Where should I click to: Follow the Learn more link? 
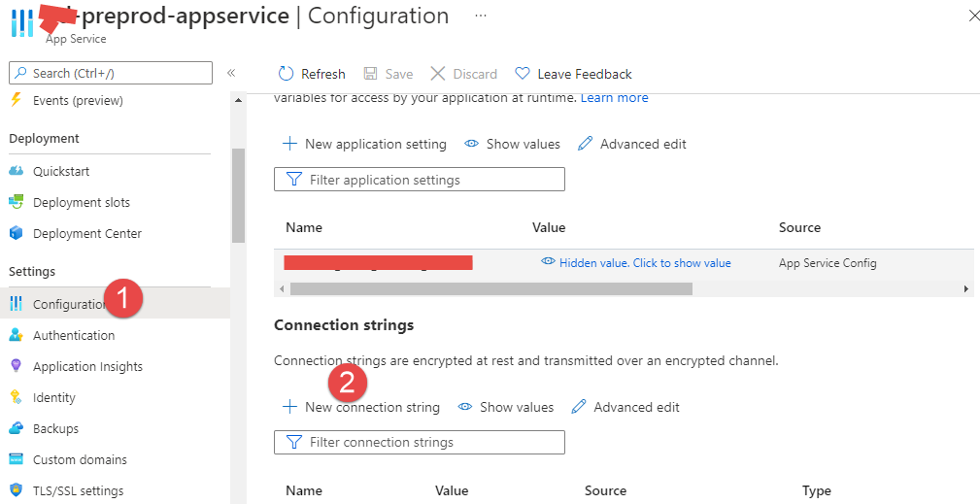(614, 97)
